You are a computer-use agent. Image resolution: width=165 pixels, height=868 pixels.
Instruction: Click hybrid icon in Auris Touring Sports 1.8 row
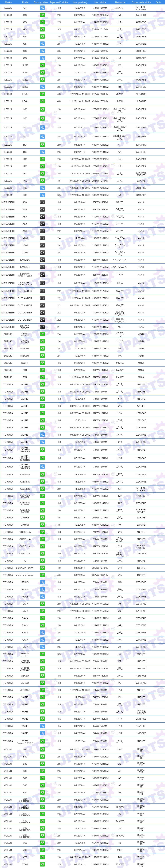click(42, 467)
